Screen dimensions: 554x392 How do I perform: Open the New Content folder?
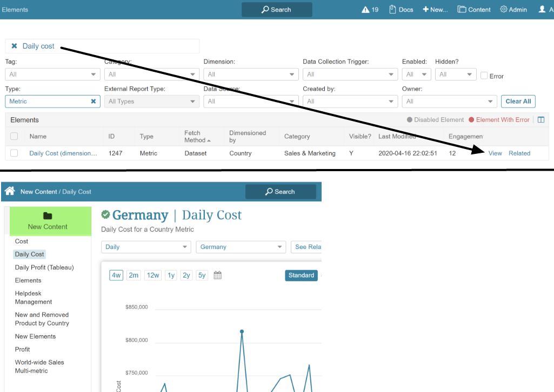(50, 221)
